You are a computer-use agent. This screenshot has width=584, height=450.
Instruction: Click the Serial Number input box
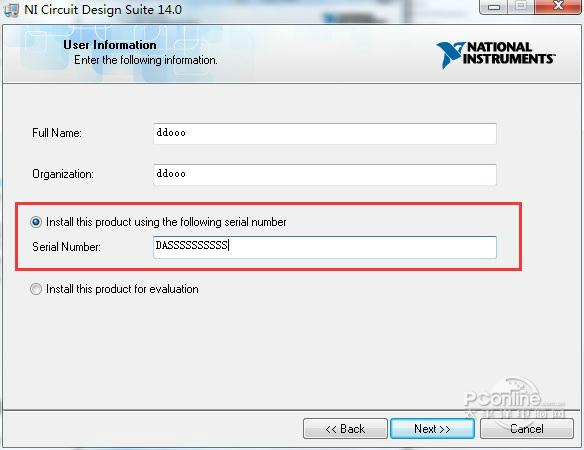324,247
